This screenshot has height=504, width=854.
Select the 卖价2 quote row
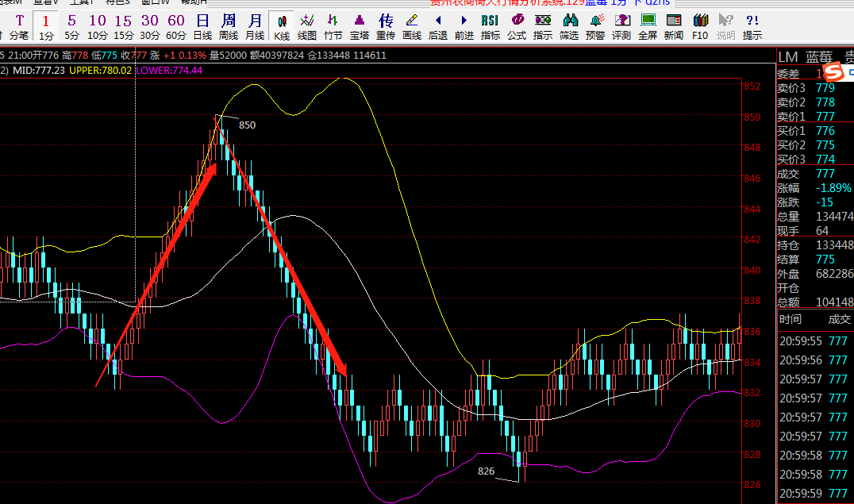click(815, 102)
